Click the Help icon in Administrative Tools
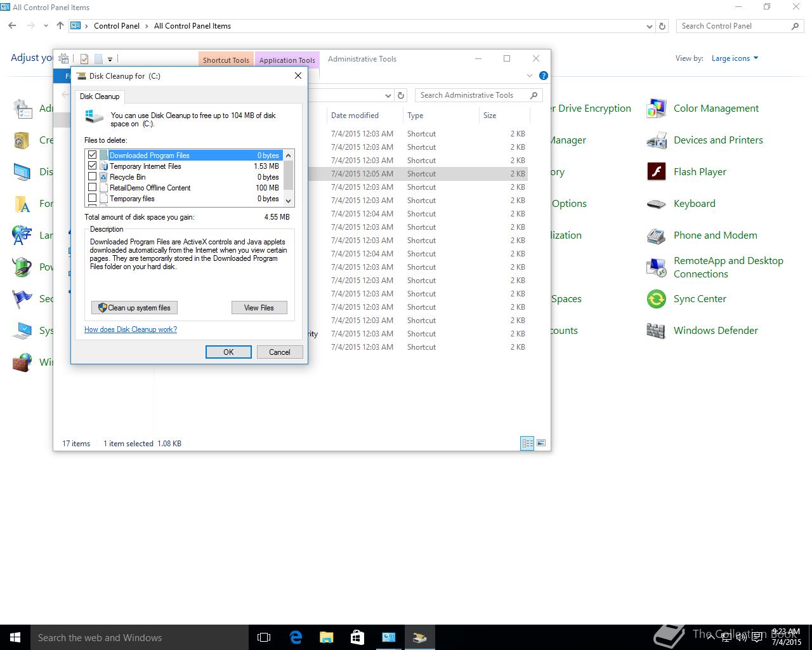 click(x=543, y=76)
